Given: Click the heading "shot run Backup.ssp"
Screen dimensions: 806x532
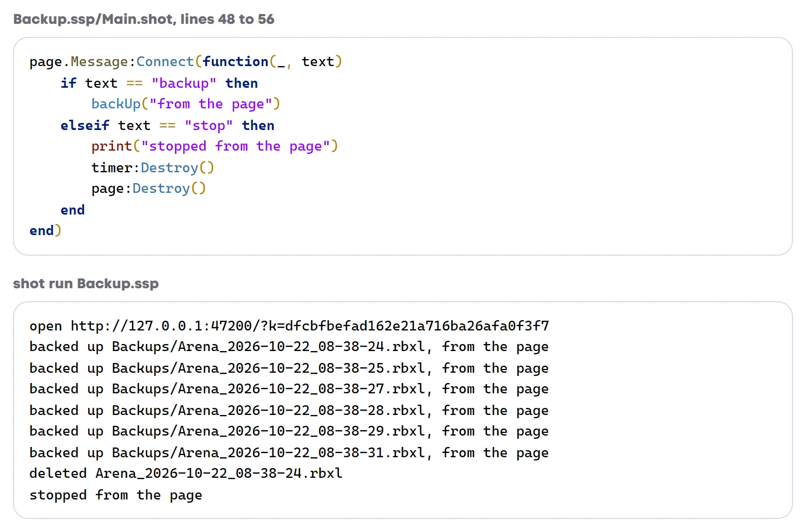Looking at the screenshot, I should click(x=86, y=284).
